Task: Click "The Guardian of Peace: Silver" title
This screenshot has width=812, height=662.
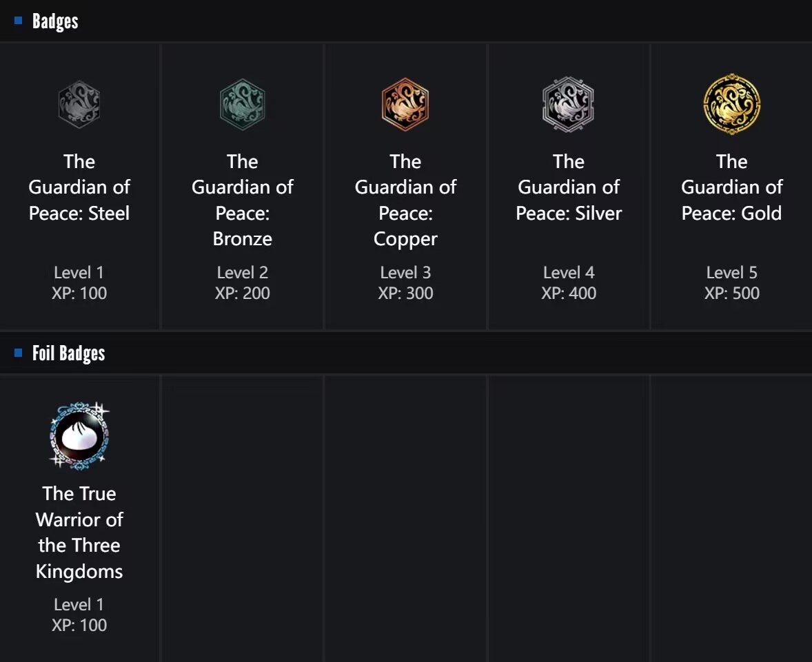Action: click(x=568, y=187)
